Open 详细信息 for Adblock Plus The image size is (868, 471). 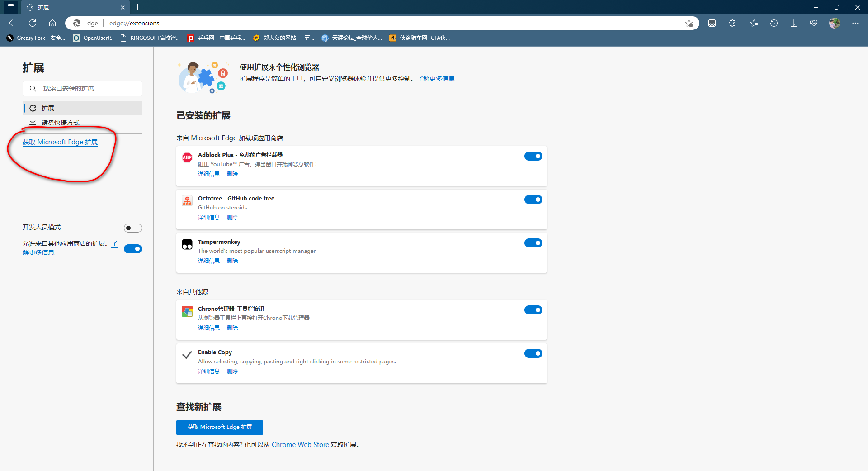pos(209,174)
